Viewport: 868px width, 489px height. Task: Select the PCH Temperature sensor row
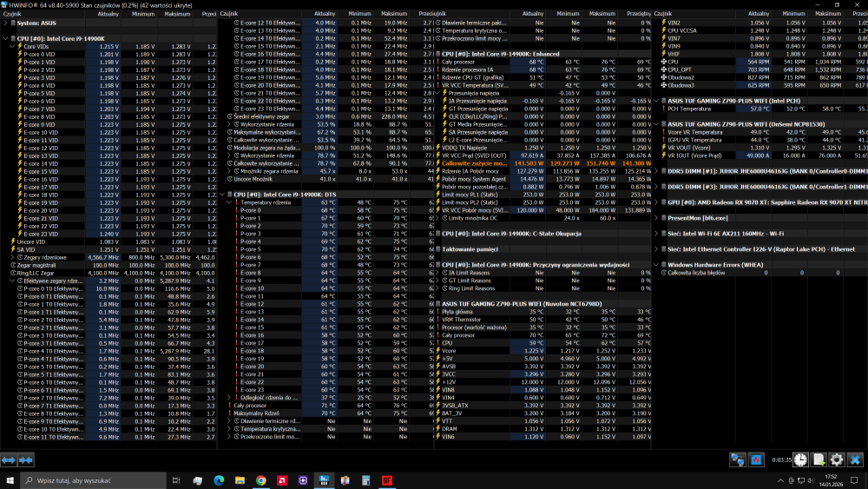694,109
